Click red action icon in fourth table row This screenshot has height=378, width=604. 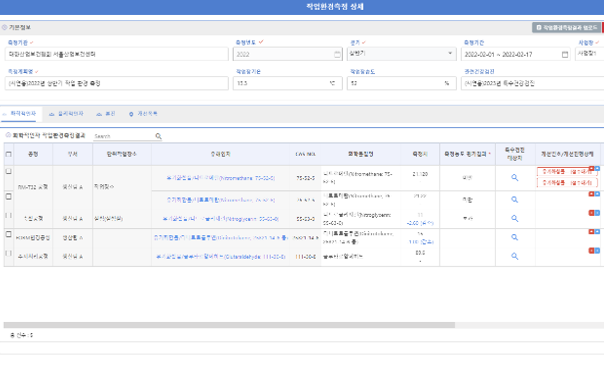pyautogui.click(x=591, y=232)
